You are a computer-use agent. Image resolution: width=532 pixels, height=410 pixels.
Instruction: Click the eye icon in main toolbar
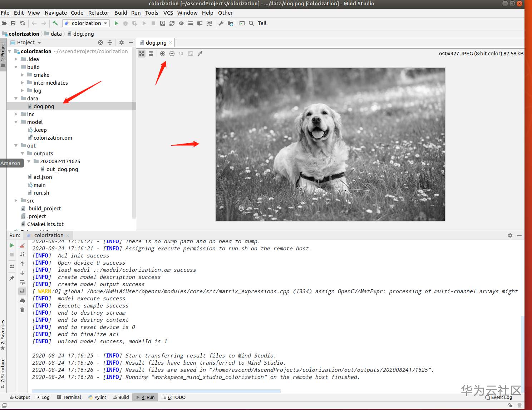pos(181,23)
